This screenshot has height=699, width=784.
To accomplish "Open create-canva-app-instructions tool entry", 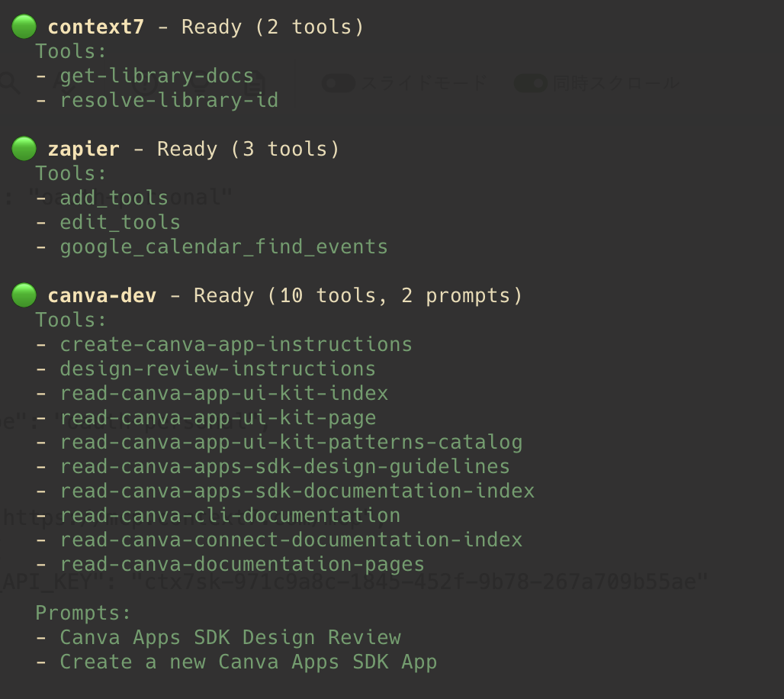I will [x=236, y=345].
